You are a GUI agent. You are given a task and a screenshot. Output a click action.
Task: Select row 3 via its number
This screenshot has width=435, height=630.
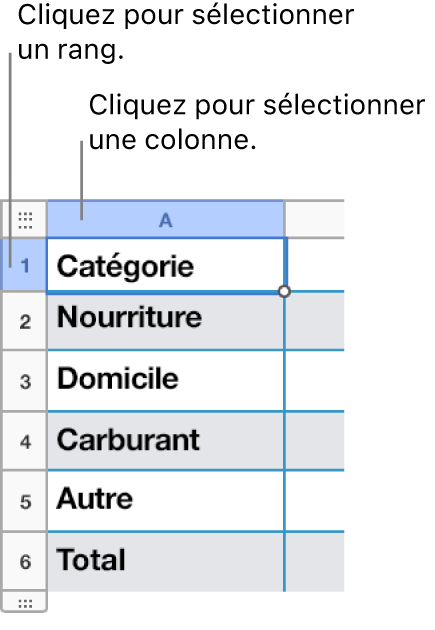tap(25, 381)
